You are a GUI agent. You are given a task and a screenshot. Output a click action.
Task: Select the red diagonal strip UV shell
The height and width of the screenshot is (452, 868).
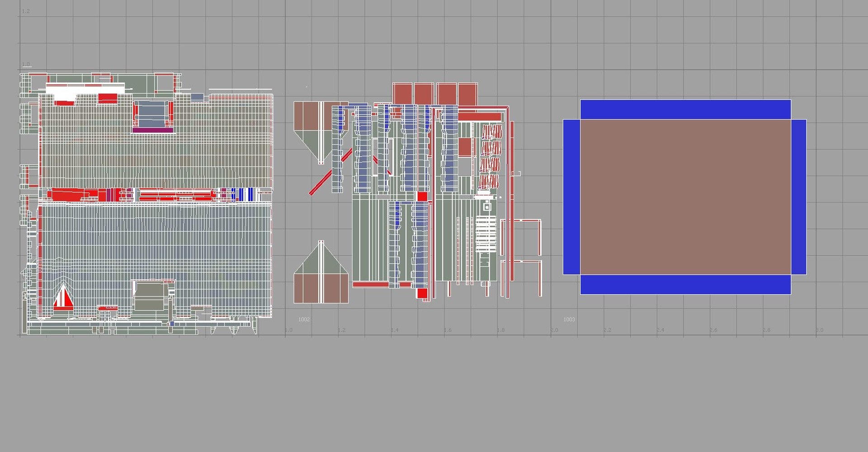330,171
